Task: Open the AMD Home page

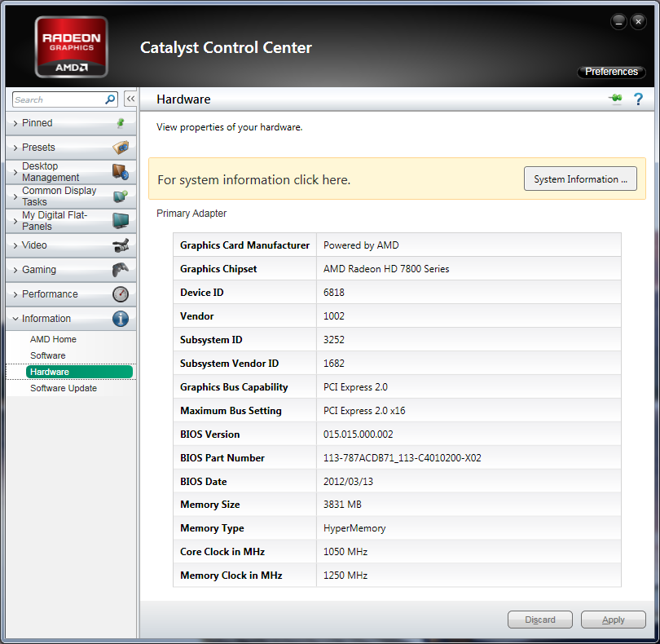Action: [53, 339]
